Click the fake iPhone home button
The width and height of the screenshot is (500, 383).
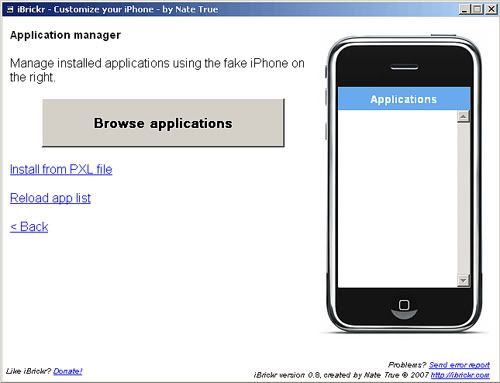[x=404, y=305]
